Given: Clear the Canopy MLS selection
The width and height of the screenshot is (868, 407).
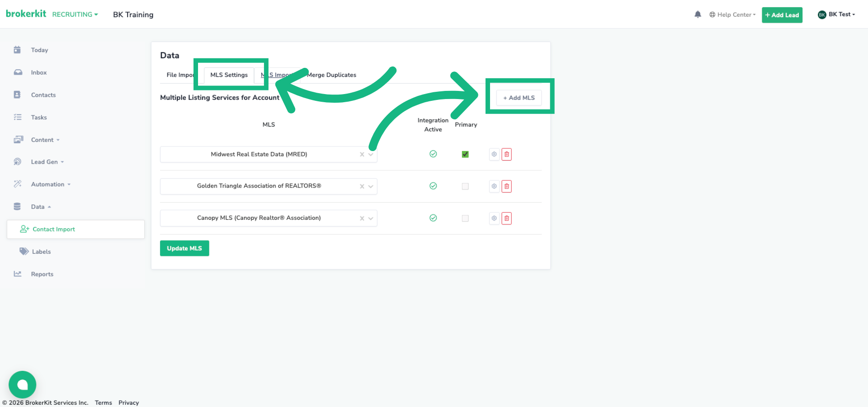Looking at the screenshot, I should tap(362, 218).
